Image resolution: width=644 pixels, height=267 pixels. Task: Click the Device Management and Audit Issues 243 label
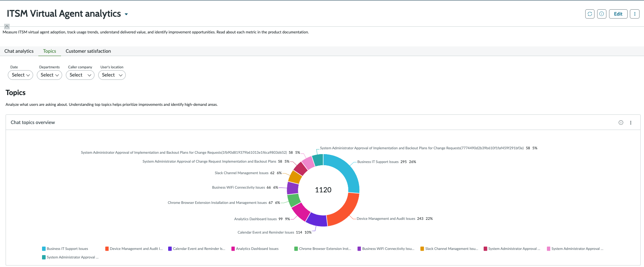tap(395, 219)
